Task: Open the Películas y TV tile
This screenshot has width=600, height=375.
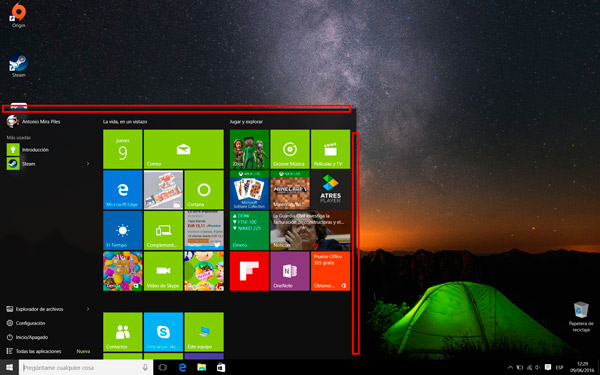Action: pyautogui.click(x=331, y=149)
